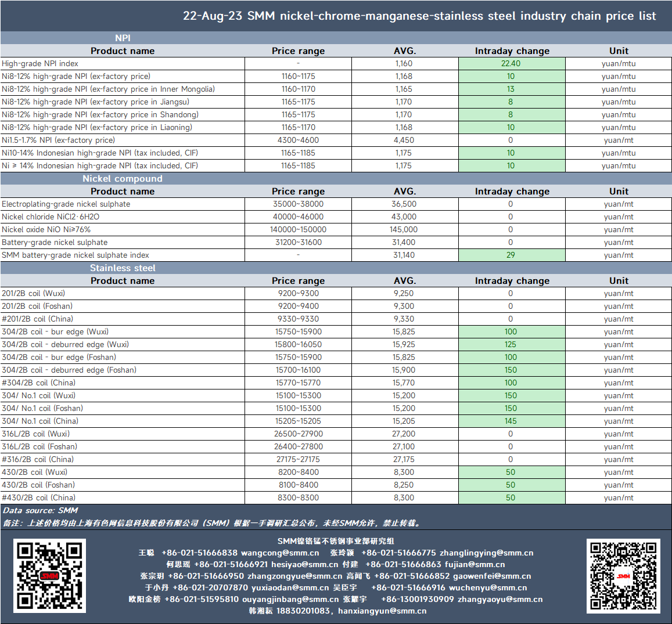Click wangcong@smm.cn email address
Viewport: 672px width, 624px height.
[280, 553]
